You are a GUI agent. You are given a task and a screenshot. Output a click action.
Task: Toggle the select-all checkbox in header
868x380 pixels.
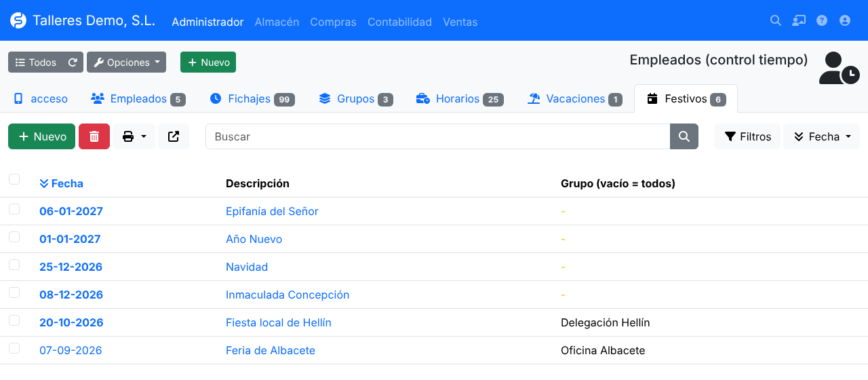pos(14,179)
